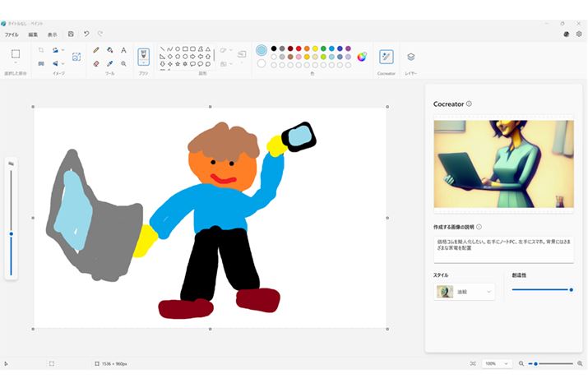588x392 pixels.
Task: Open the 表示 menu
Action: [53, 35]
